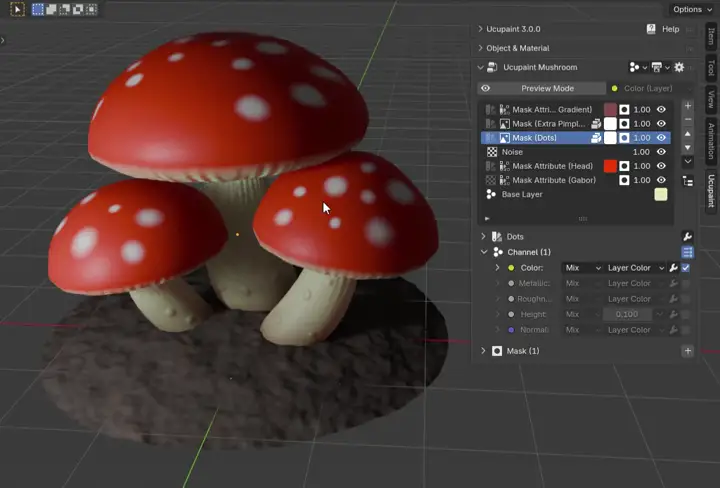Open the channels dropdown beside Ucupaint Mushroom
Screen dimensions: 720x488
pos(638,67)
